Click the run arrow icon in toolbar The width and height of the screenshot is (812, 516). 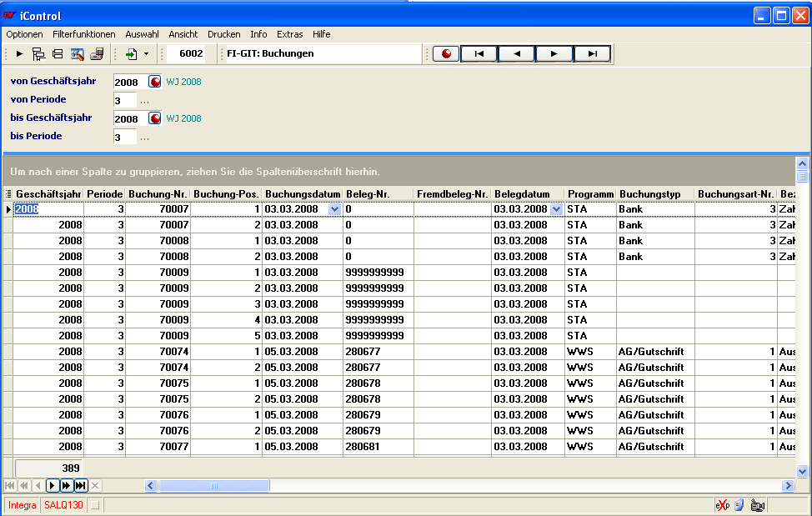coord(19,54)
